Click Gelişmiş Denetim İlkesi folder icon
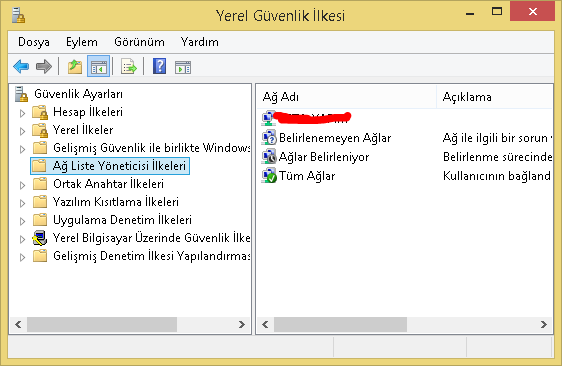This screenshot has width=562, height=366. [40, 256]
